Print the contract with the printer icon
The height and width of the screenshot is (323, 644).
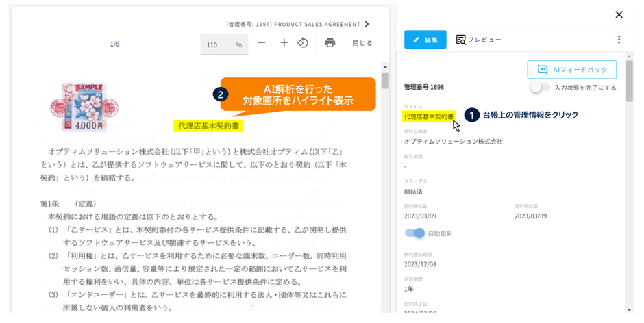click(330, 43)
